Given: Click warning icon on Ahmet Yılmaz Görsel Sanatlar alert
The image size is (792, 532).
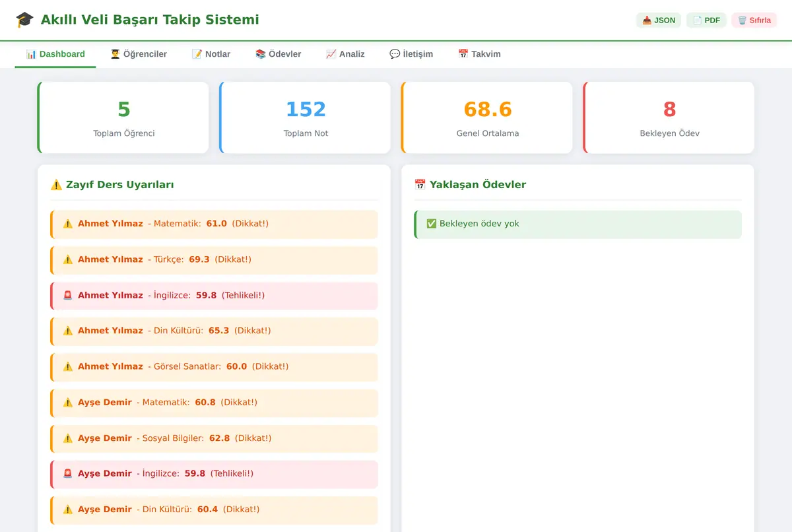Looking at the screenshot, I should (68, 366).
